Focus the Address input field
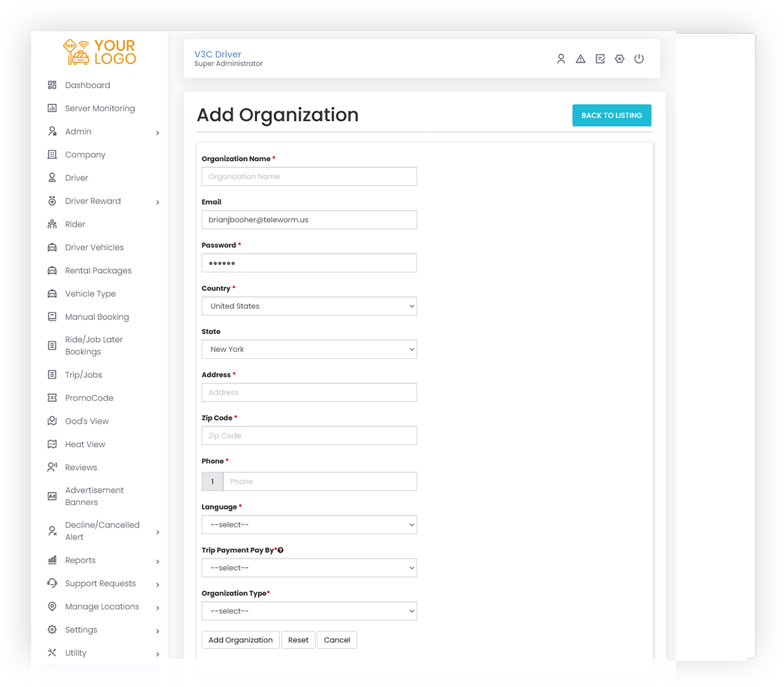The height and width of the screenshot is (687, 784). pyautogui.click(x=309, y=393)
